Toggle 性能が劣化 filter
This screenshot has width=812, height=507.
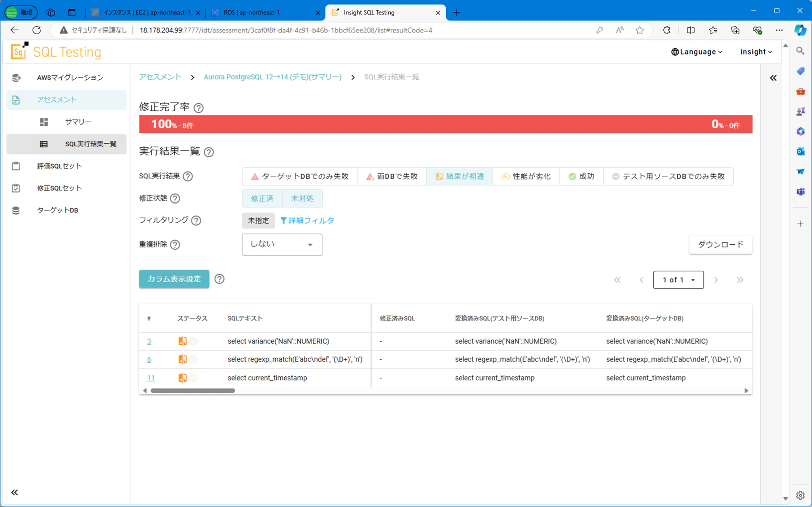pyautogui.click(x=526, y=176)
